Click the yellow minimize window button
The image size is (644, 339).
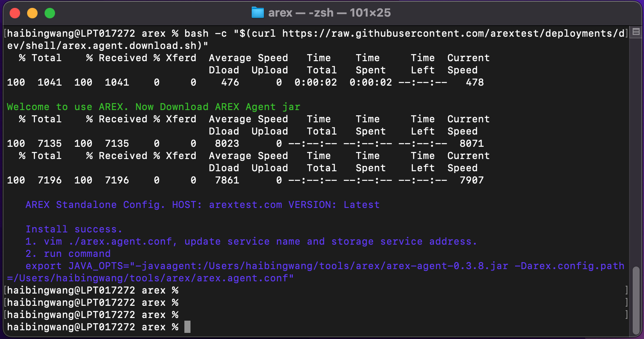pyautogui.click(x=32, y=13)
